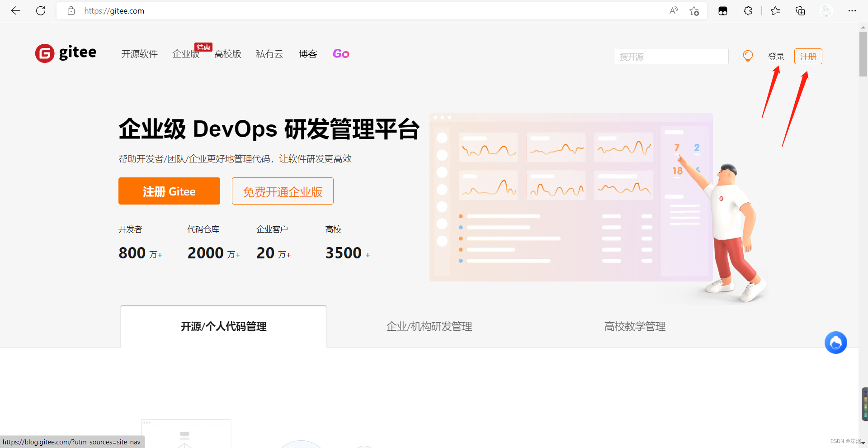Open browser extensions puzzle icon

pyautogui.click(x=748, y=11)
